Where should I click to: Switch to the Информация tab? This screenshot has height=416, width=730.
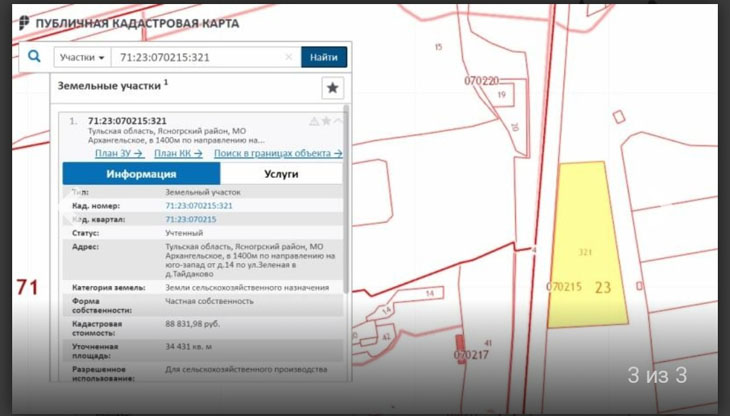coord(141,173)
